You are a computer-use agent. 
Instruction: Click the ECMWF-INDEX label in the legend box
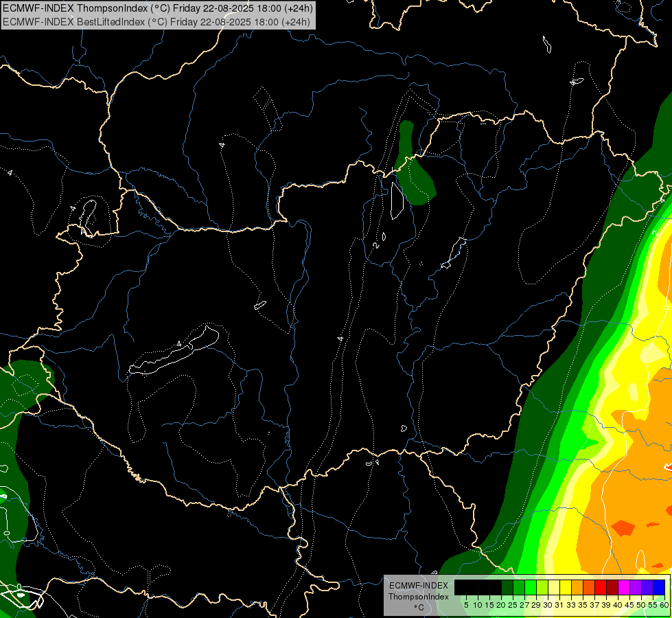tap(418, 586)
